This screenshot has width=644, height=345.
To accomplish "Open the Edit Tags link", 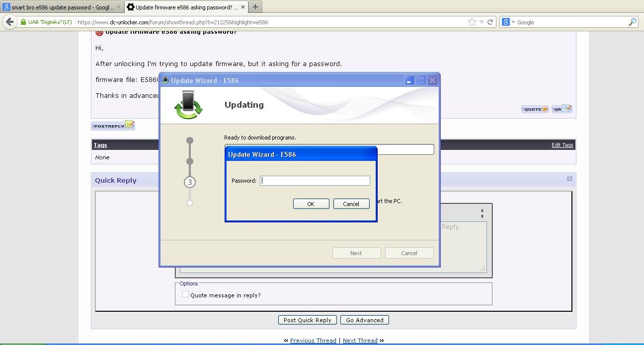I will click(x=562, y=145).
